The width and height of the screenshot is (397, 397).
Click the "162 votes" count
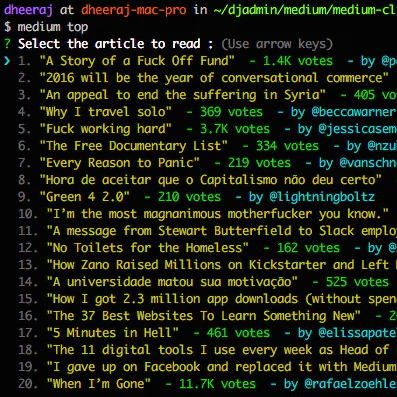pos(308,248)
